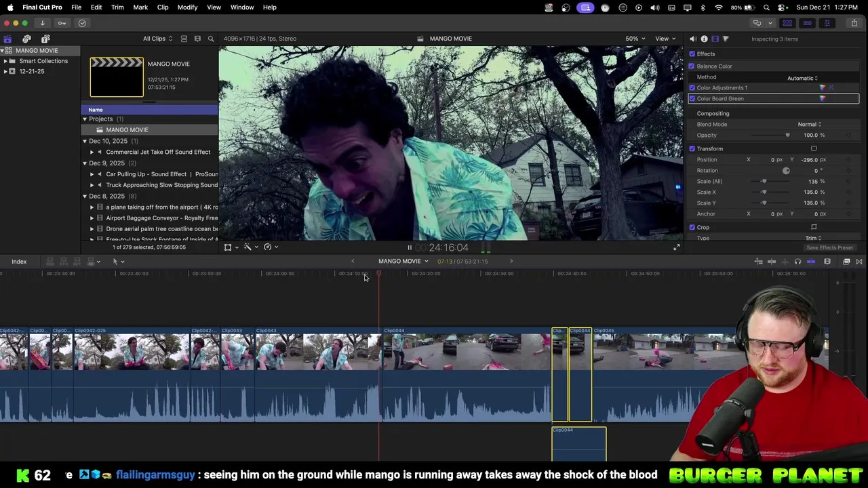Screen dimensions: 868x488
Task: Adjust the Scale (All) slider
Action: [x=764, y=182]
